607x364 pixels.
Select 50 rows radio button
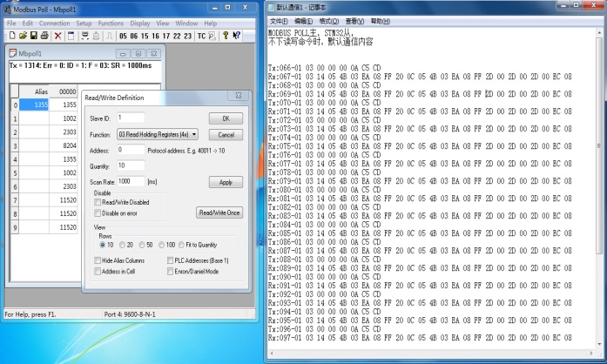tap(142, 245)
